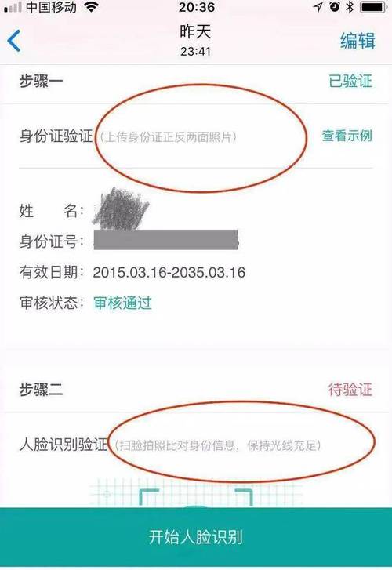Screen dimensions: 392x570
Task: Tap the Wi-Fi status bar icon
Action: (92, 7)
